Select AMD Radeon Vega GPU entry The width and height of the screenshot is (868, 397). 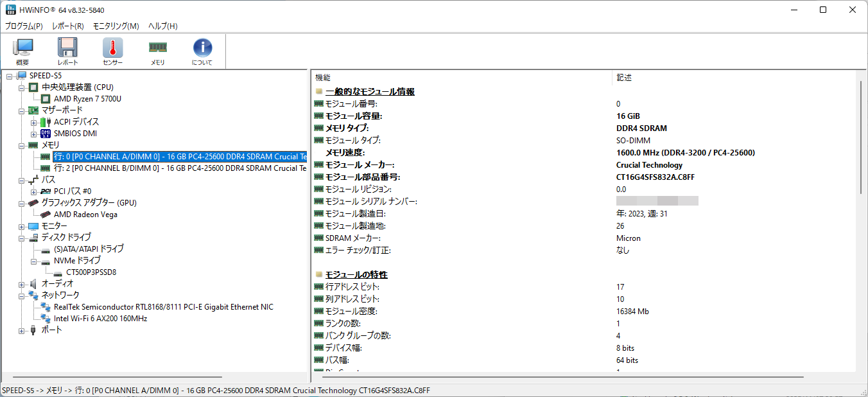coord(85,215)
